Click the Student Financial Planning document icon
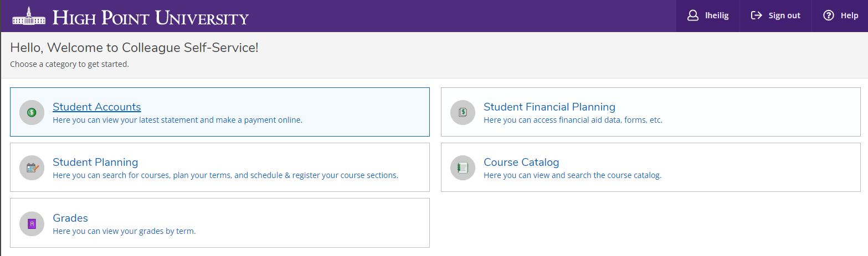Image resolution: width=868 pixels, height=256 pixels. click(x=463, y=112)
